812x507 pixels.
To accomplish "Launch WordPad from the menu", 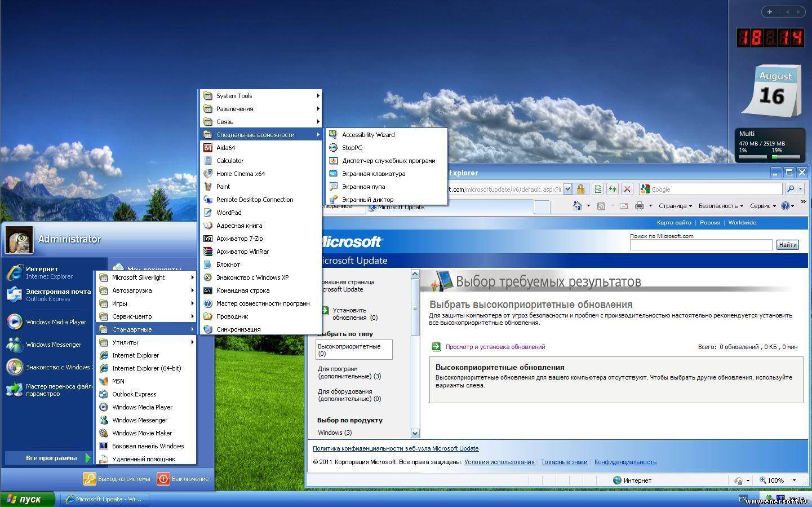I will coord(261,213).
